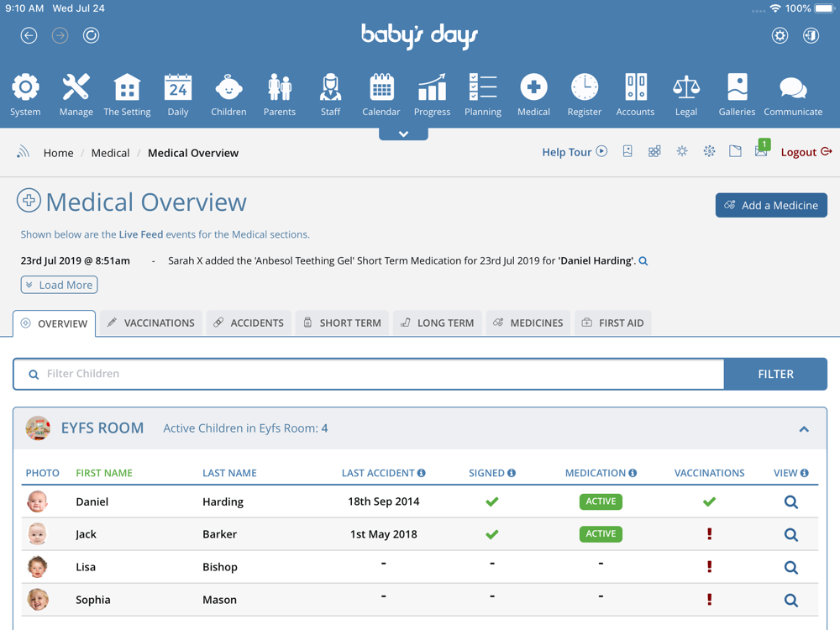Click the FILTER button
The height and width of the screenshot is (630, 840).
(775, 374)
